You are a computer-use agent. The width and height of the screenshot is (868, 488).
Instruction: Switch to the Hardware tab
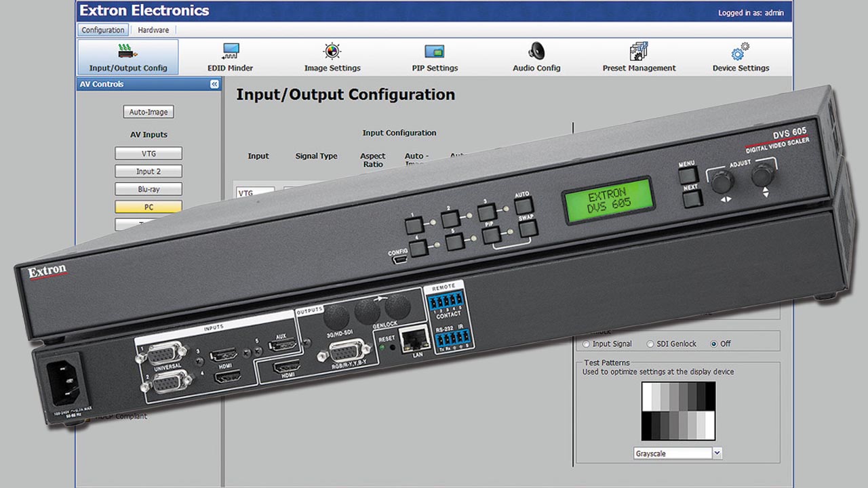(153, 30)
